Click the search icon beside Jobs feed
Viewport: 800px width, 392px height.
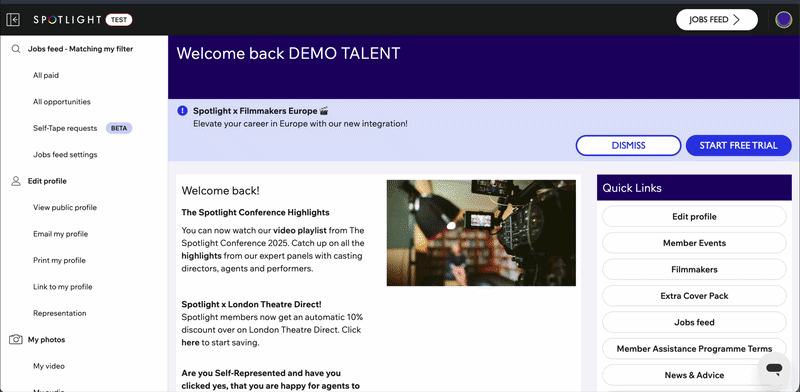tap(16, 49)
